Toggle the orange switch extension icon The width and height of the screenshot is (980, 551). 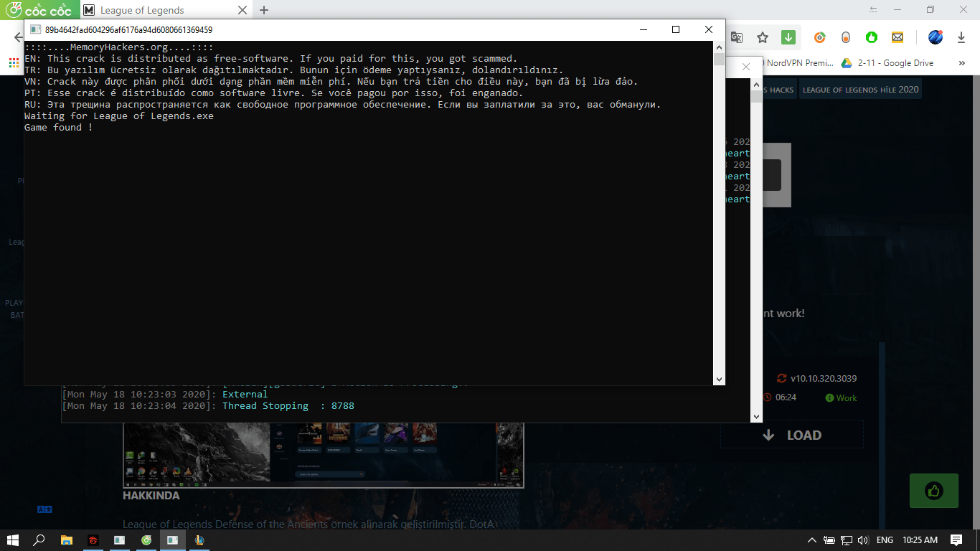(846, 37)
